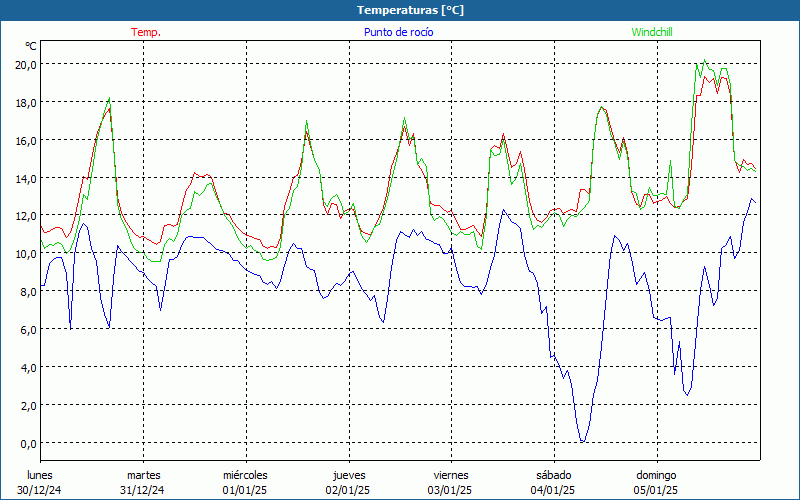The image size is (800, 500).
Task: Click the 05/01/25 date label
Action: tap(656, 490)
